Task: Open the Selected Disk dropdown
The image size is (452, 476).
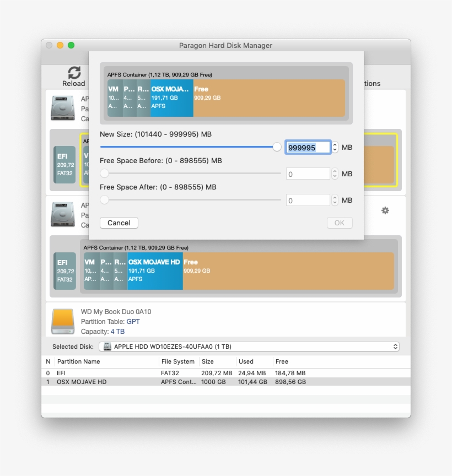Action: (x=249, y=347)
